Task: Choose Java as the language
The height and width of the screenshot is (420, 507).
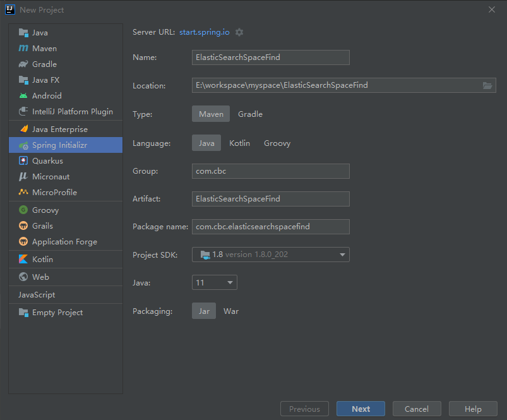Action: [206, 143]
